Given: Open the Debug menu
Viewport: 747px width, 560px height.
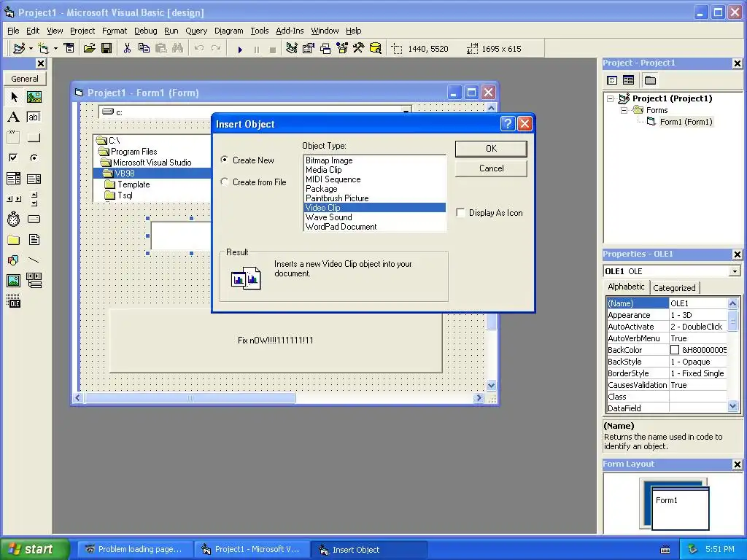Looking at the screenshot, I should (x=145, y=31).
